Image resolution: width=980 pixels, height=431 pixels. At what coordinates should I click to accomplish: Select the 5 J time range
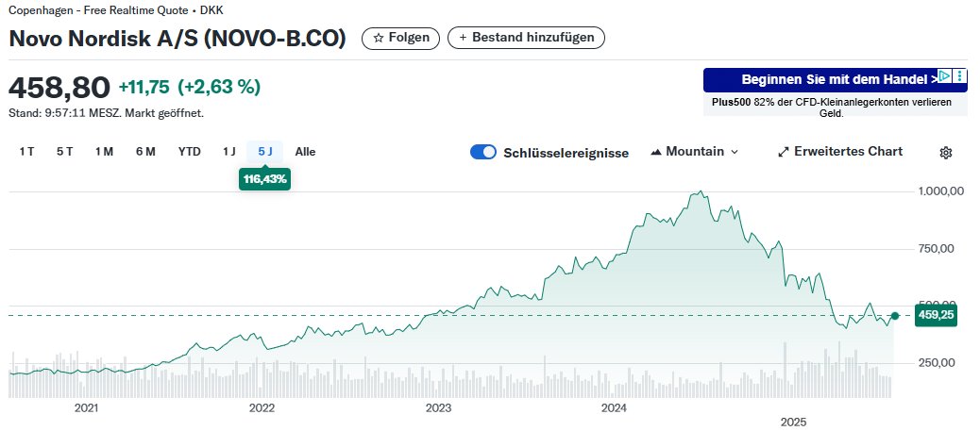[x=265, y=152]
